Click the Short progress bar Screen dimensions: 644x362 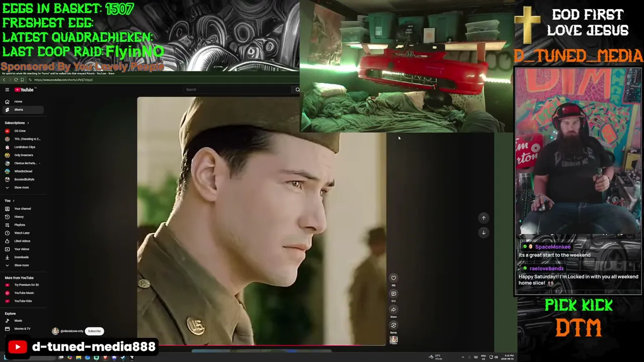262,345
